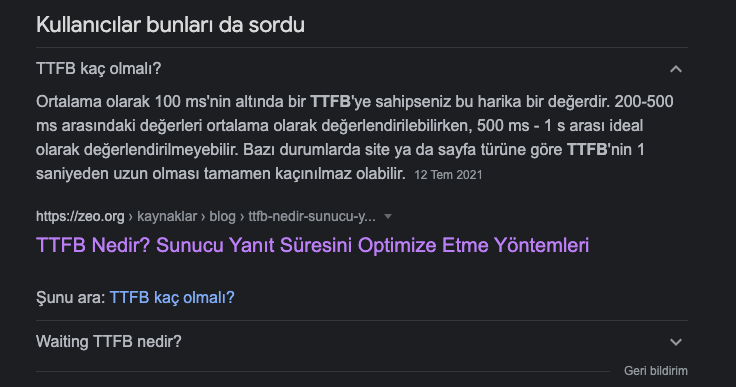Click the 'TTFB kaç olmalı?' question text
Image resolution: width=736 pixels, height=387 pixels.
click(x=99, y=69)
